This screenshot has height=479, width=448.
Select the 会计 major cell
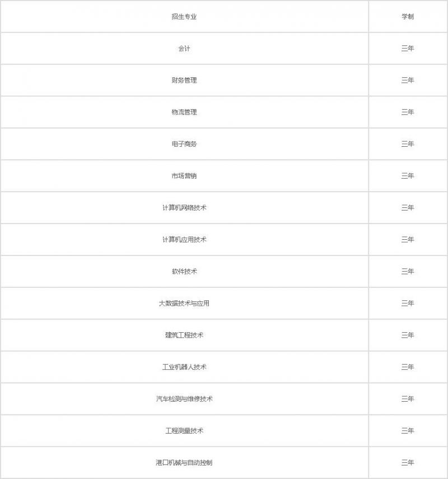tap(184, 49)
